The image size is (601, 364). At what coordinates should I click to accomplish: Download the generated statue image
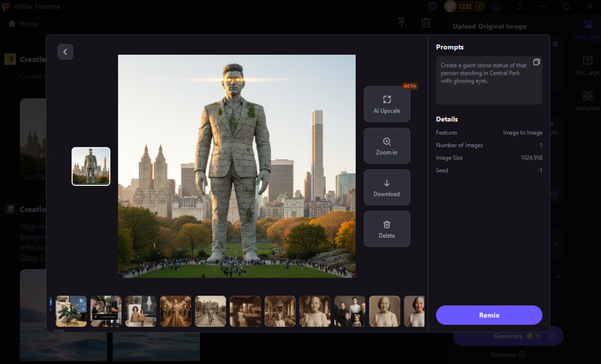tap(387, 188)
